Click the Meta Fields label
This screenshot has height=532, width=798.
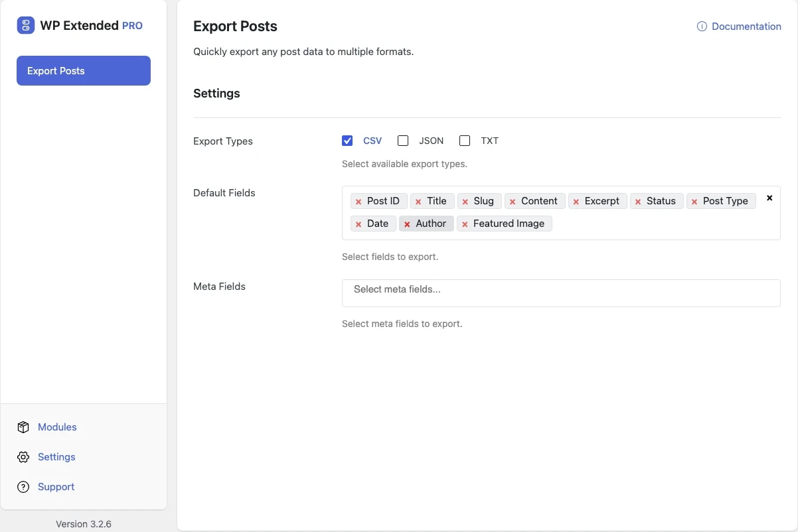pos(219,287)
